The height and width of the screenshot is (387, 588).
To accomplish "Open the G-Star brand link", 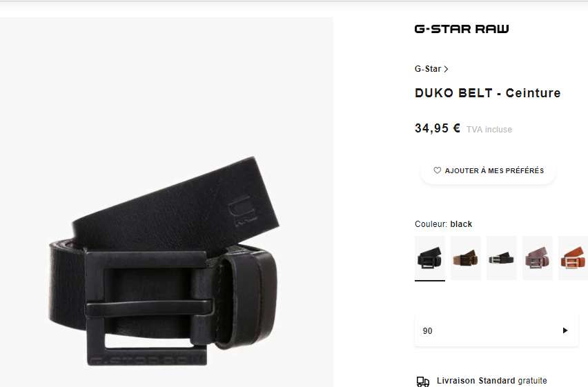I will [428, 69].
